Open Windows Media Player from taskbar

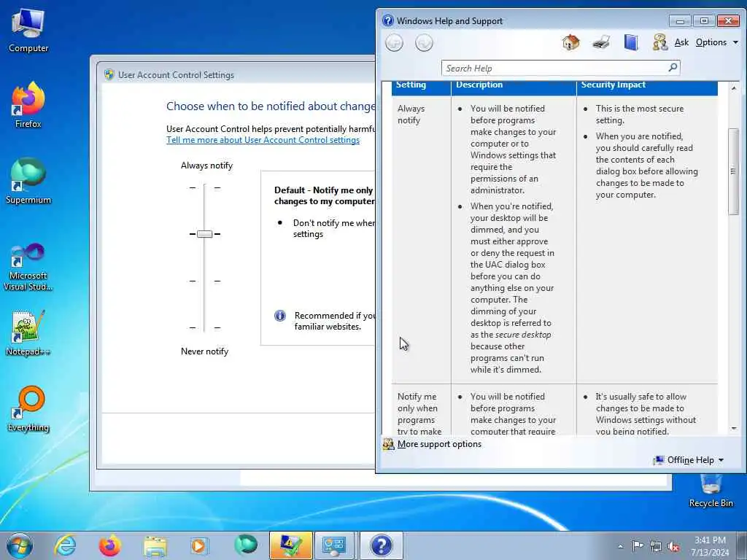[199, 545]
